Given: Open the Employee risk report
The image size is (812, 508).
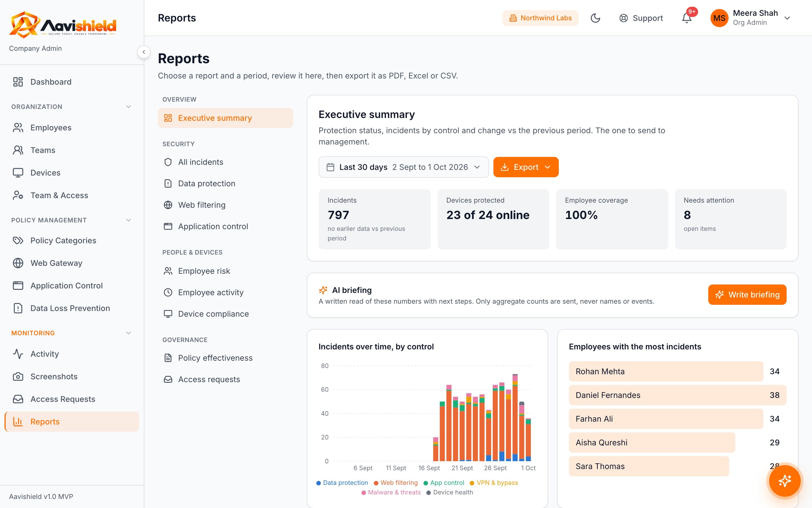Looking at the screenshot, I should point(226,271).
